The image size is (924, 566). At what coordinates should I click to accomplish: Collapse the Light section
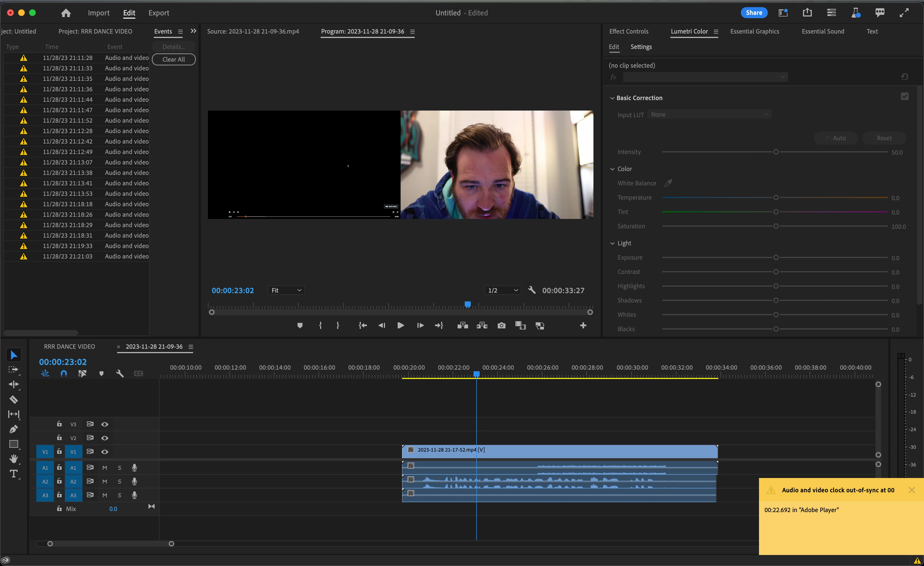click(x=612, y=243)
